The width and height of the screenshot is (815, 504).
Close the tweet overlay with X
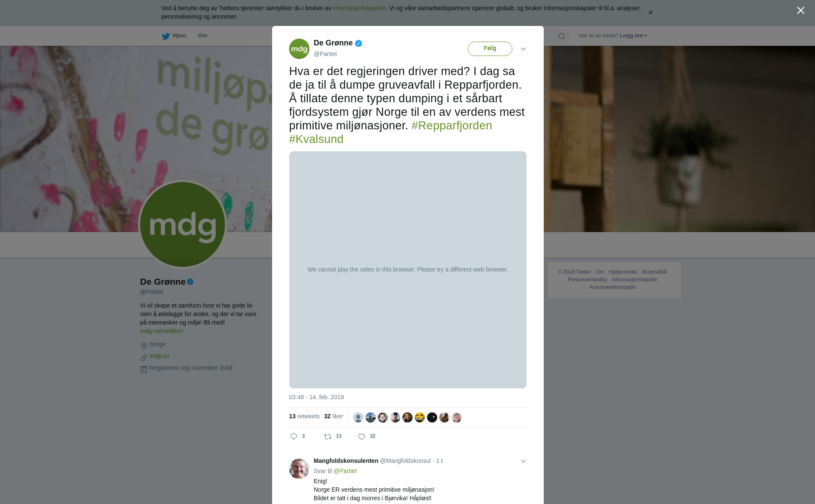(x=801, y=11)
